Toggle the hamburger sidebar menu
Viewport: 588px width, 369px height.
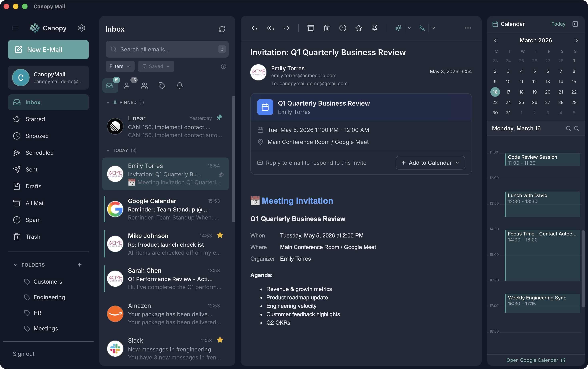[x=15, y=28]
